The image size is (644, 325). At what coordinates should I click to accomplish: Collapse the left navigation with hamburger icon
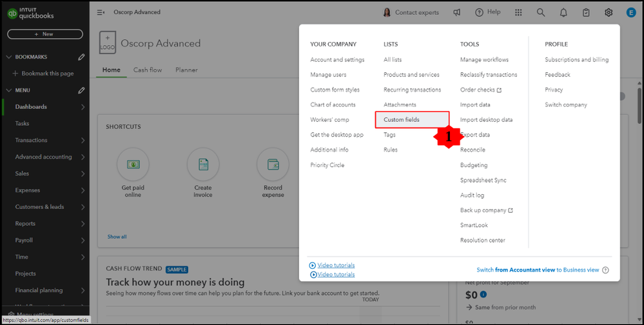click(x=101, y=12)
